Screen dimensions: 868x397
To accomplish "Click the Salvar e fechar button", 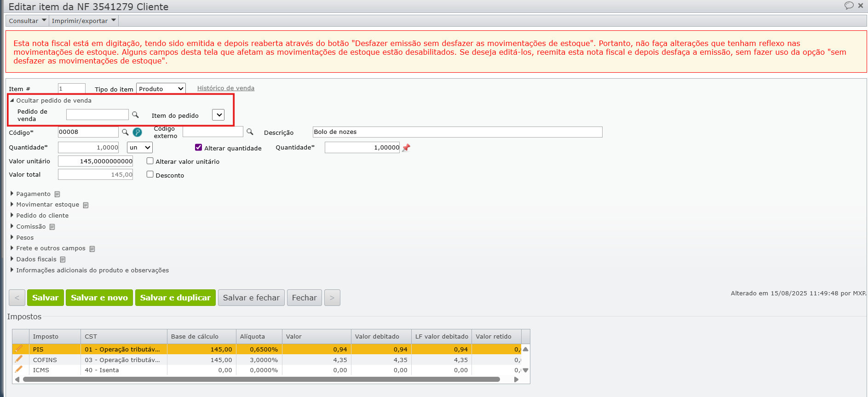I will [x=251, y=298].
